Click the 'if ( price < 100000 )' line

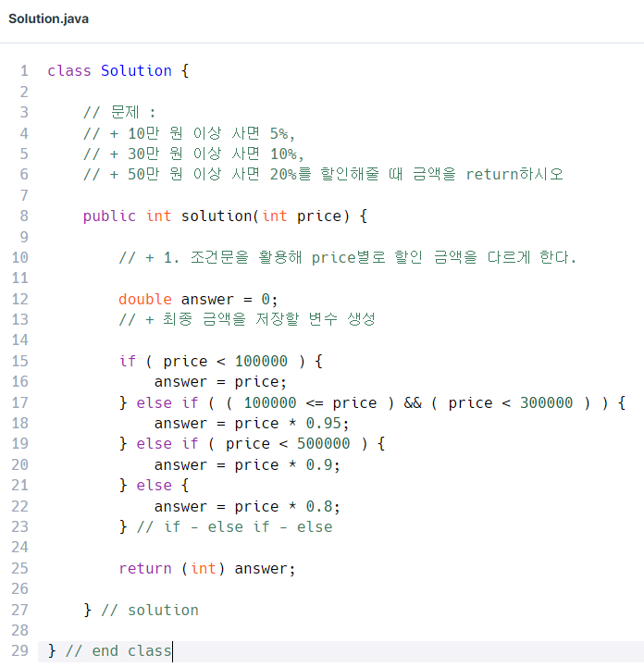point(221,361)
